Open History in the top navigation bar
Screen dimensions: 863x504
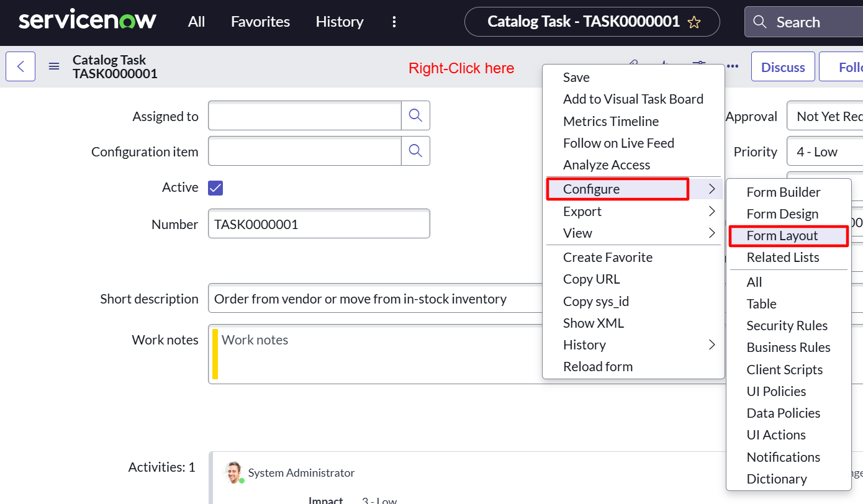[339, 22]
